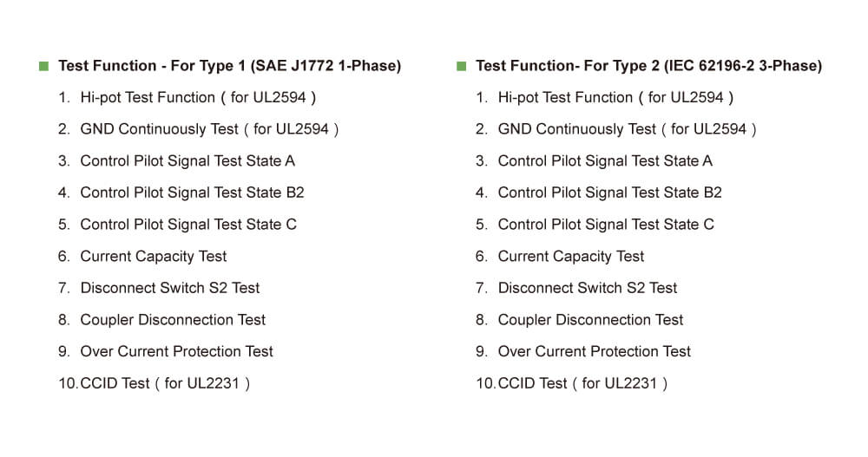Click Current Capacity Test in Type 1 list
Image resolution: width=868 pixels, height=457 pixels.
153,256
